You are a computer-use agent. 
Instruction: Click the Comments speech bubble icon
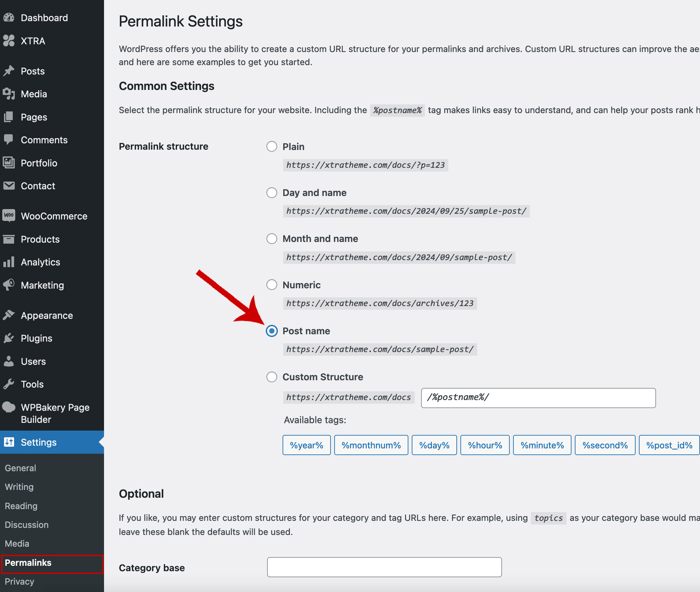9,140
